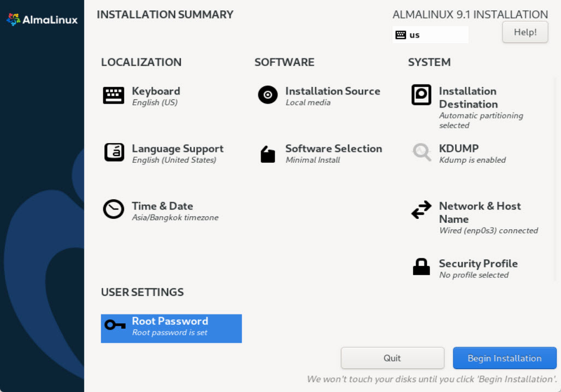Select the Root Password label
The image size is (561, 392).
tap(170, 321)
